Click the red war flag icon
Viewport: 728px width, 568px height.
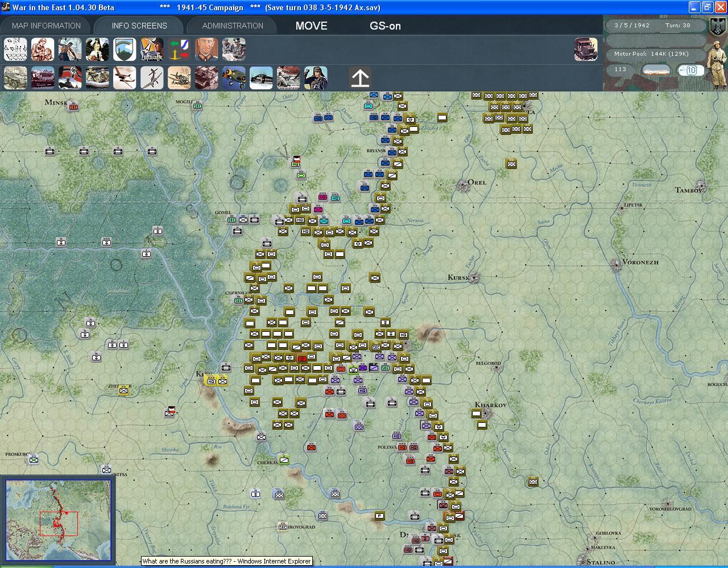[x=70, y=78]
